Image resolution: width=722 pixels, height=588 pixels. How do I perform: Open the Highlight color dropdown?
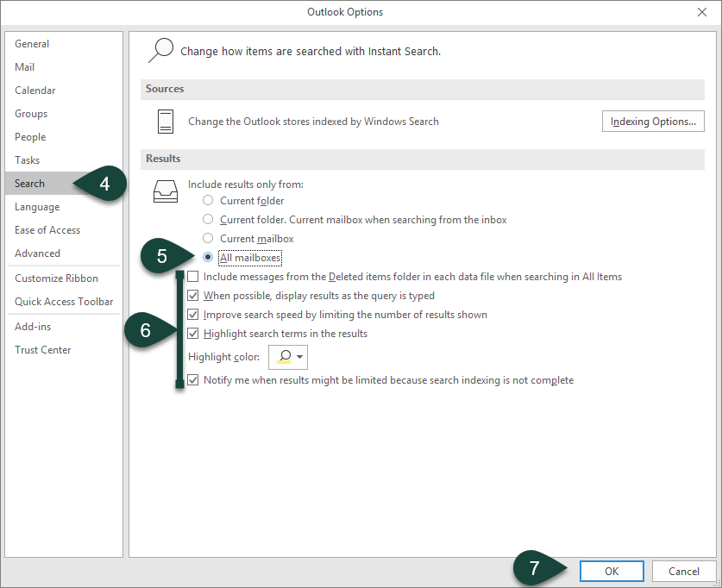(x=289, y=357)
